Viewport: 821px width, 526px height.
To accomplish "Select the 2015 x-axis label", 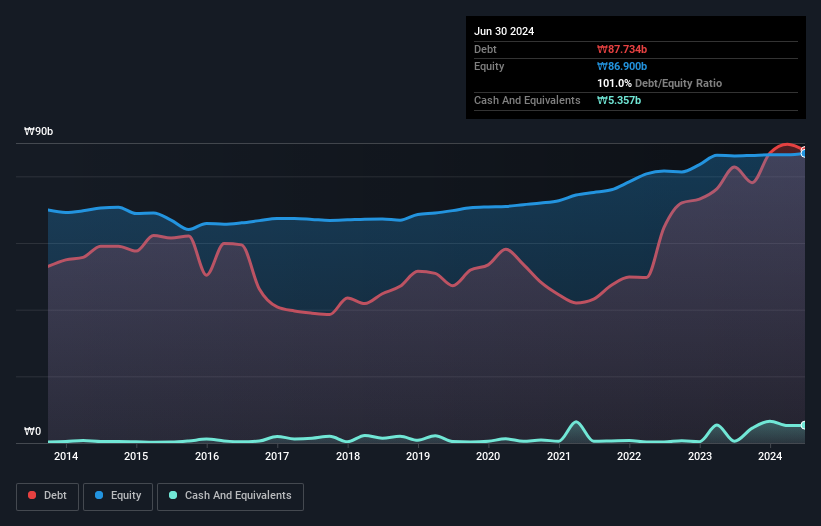I will (136, 456).
